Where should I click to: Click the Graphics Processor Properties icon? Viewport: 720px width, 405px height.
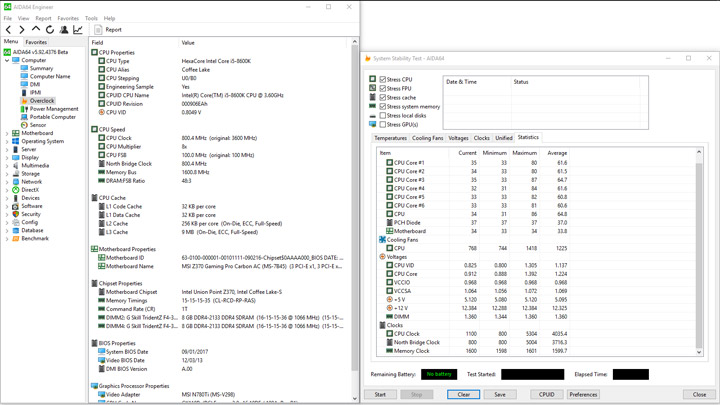(94, 386)
